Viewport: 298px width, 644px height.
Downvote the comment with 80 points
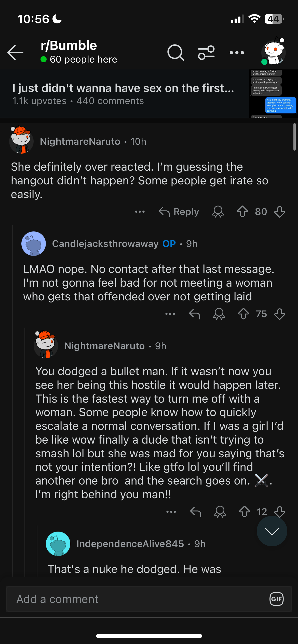pos(279,212)
